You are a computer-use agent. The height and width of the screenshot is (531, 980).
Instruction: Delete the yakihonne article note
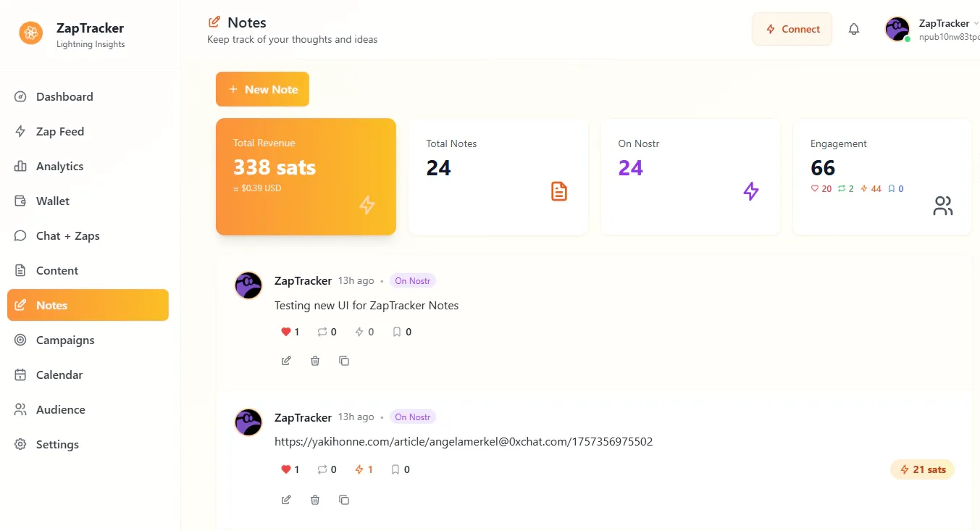coord(315,500)
